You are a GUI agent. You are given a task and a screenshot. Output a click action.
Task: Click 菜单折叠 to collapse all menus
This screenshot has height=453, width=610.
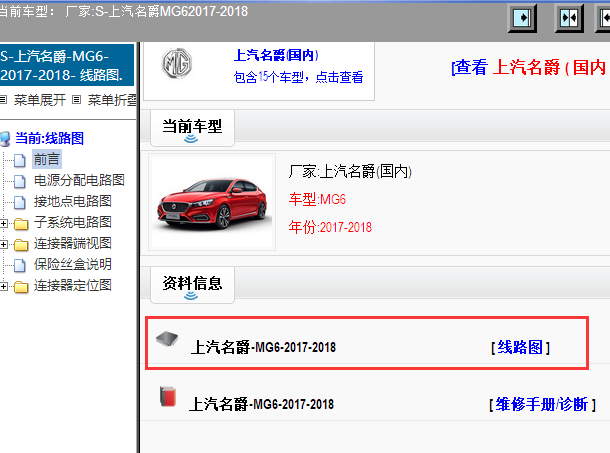112,100
